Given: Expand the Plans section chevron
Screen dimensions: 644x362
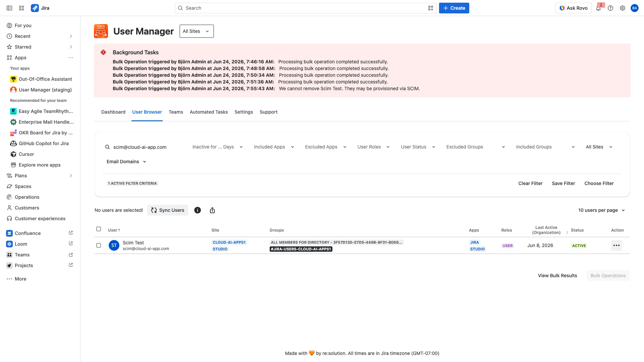Looking at the screenshot, I should (x=71, y=176).
